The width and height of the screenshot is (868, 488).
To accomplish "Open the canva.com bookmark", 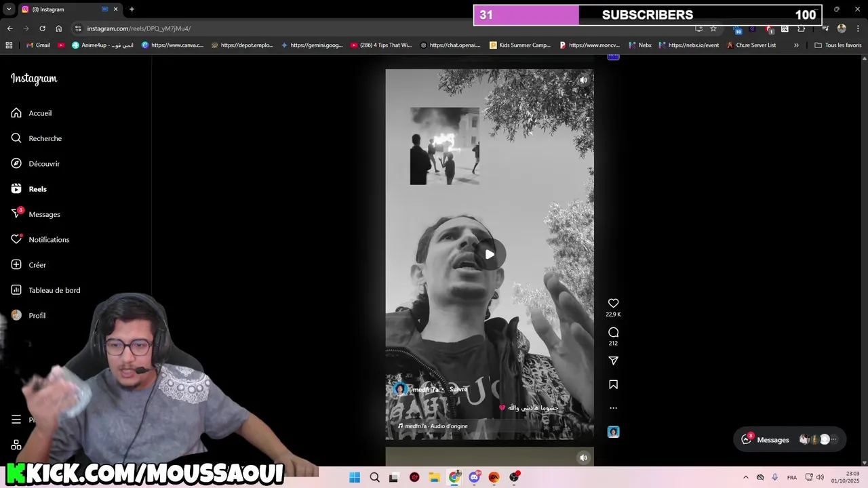I will 172,45.
